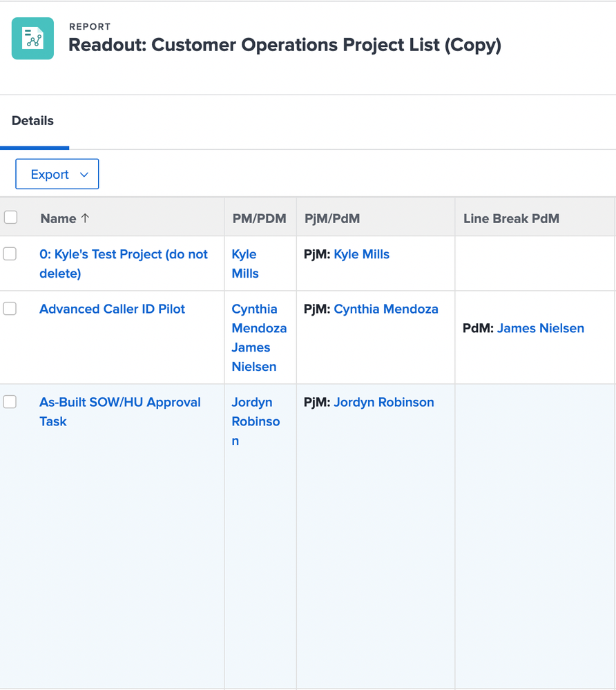Click the report title text
This screenshot has width=616, height=690.
pyautogui.click(x=285, y=45)
